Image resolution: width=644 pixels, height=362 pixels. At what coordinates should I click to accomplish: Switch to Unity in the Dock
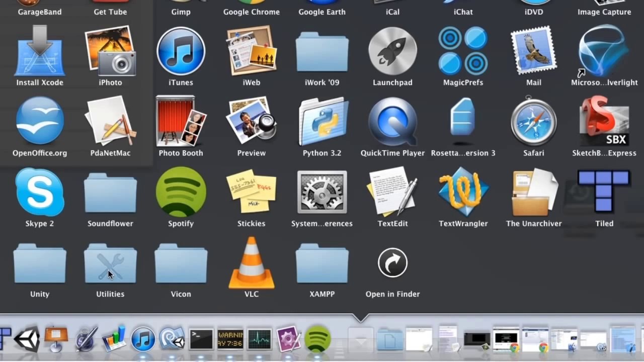click(27, 339)
